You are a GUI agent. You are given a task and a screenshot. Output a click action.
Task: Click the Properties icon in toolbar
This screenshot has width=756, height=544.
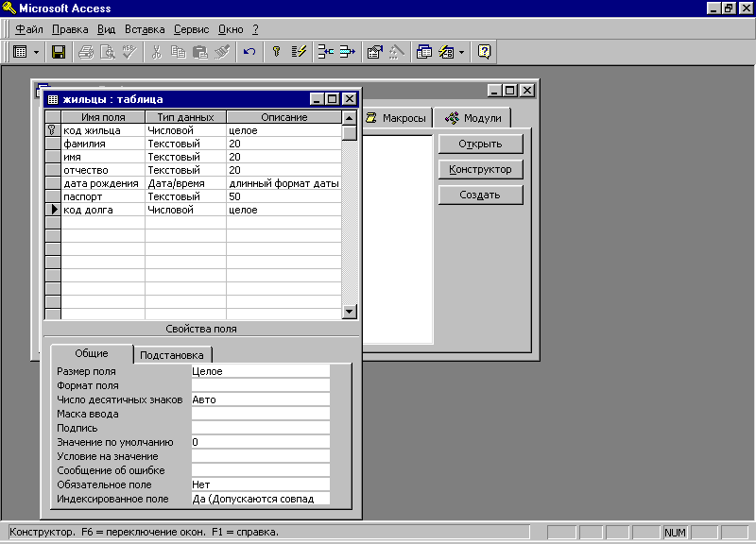(374, 52)
